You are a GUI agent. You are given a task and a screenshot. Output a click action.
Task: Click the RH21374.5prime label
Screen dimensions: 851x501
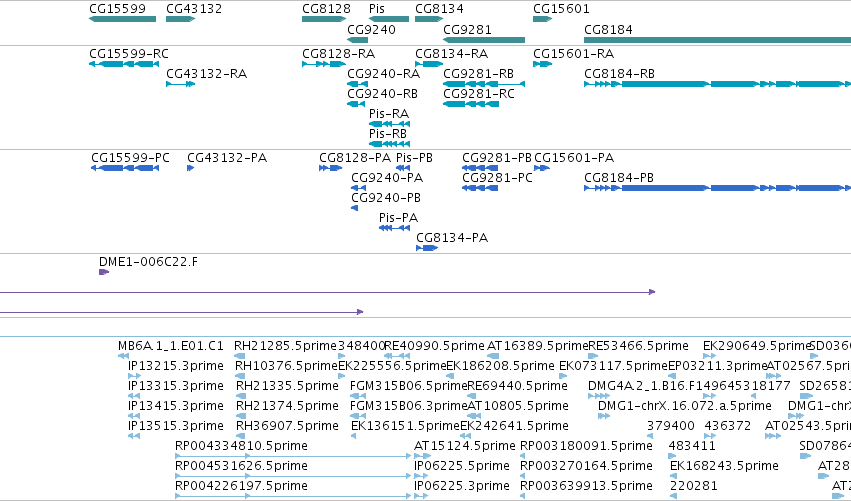pos(287,406)
